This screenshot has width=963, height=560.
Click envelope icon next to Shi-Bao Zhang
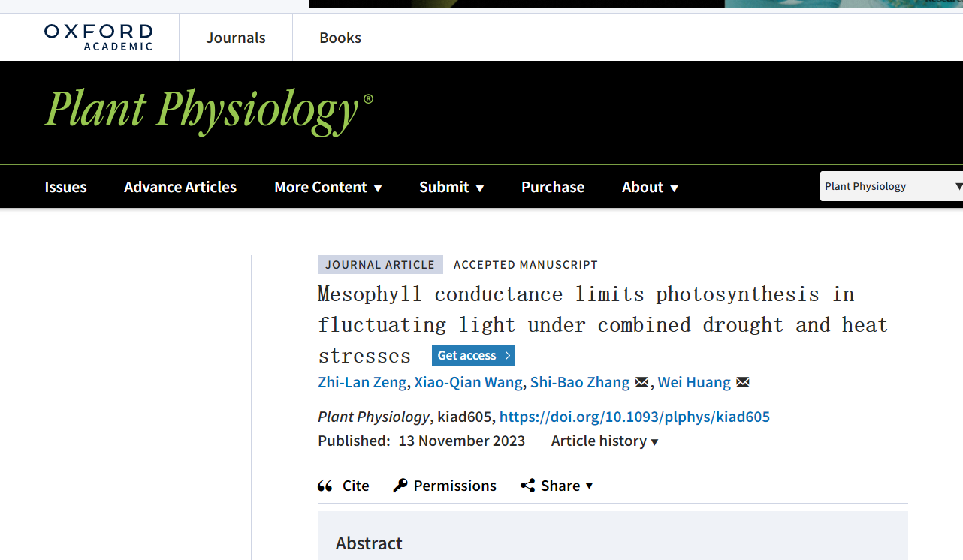coord(641,382)
